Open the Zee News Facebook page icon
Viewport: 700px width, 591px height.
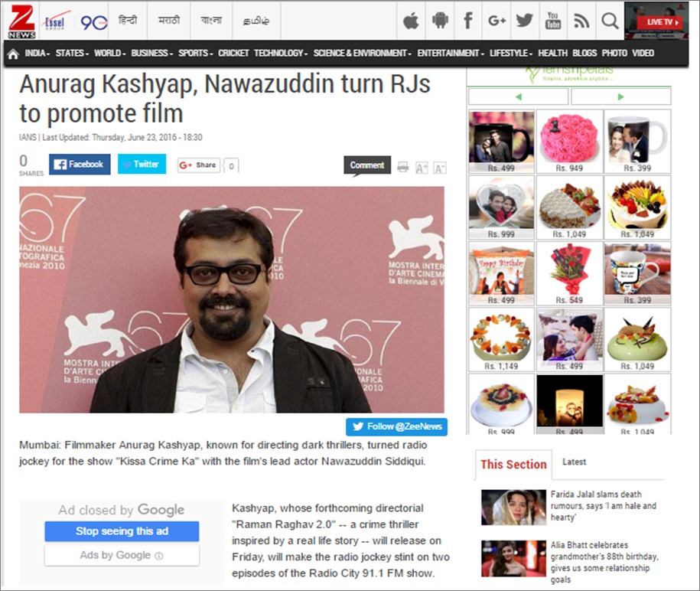[468, 21]
